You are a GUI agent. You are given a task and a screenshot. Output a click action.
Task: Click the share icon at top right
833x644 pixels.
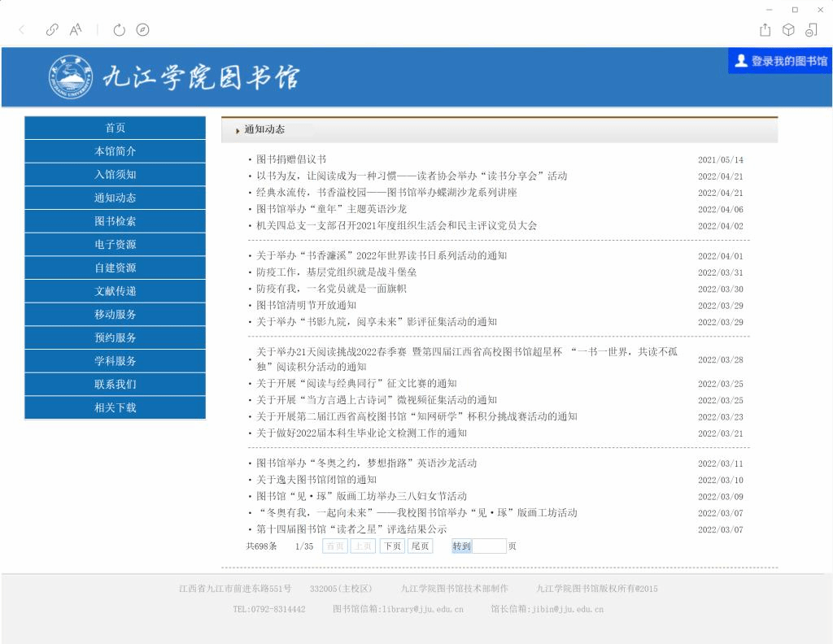765,30
